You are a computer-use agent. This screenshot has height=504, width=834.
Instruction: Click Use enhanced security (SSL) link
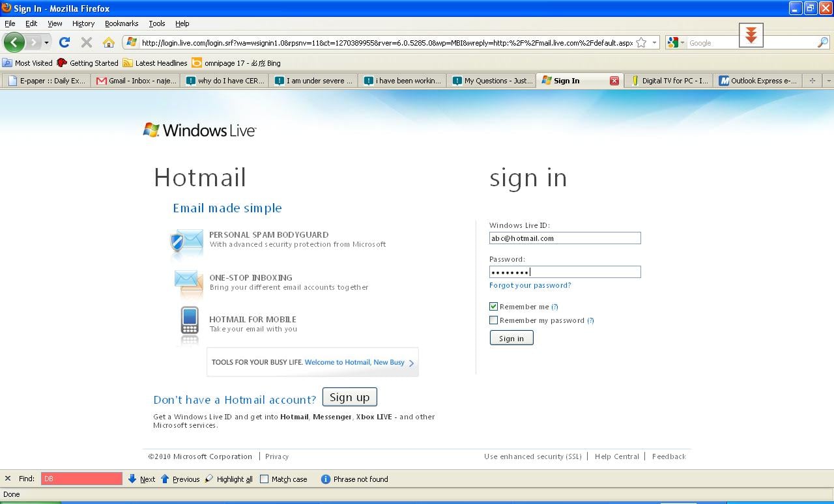532,456
